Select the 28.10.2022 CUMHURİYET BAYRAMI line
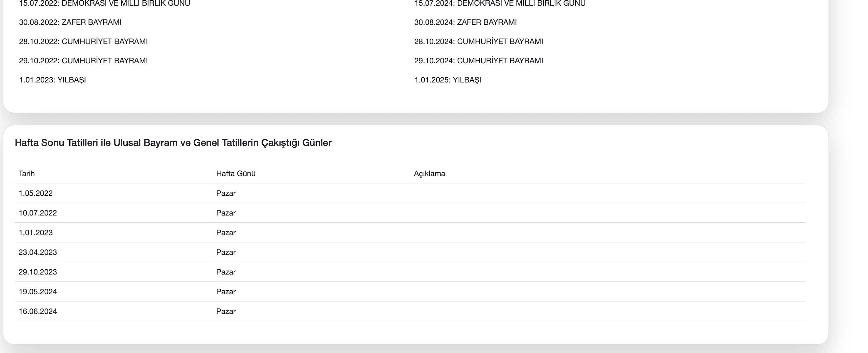This screenshot has width=868, height=353. (83, 41)
